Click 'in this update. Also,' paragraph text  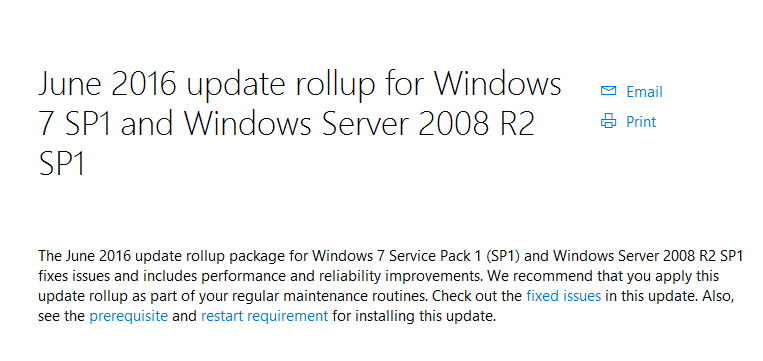tap(669, 296)
